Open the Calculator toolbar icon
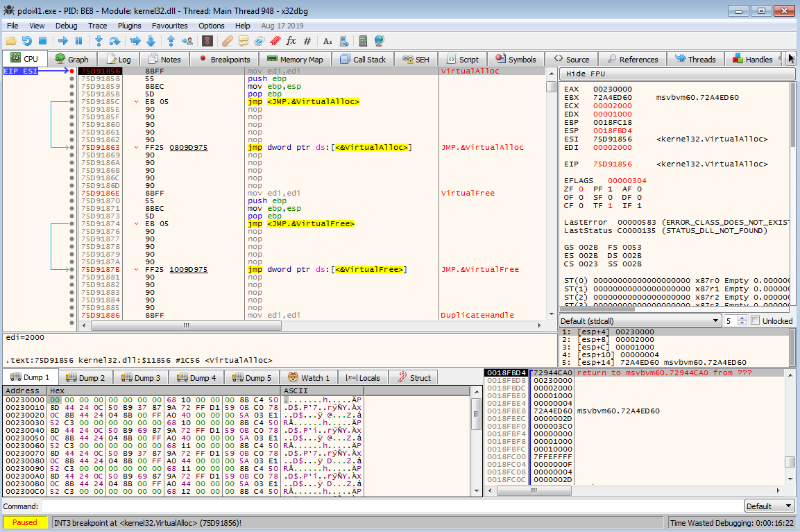The height and width of the screenshot is (532, 800). (x=362, y=41)
